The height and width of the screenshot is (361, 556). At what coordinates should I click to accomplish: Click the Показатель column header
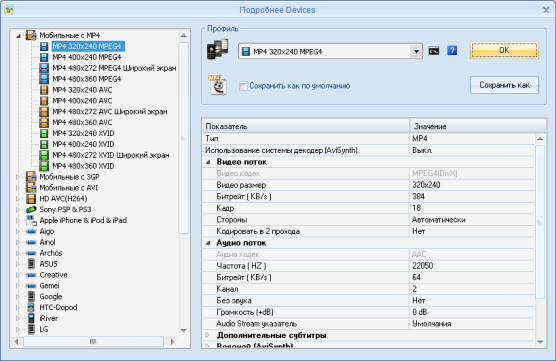point(306,126)
